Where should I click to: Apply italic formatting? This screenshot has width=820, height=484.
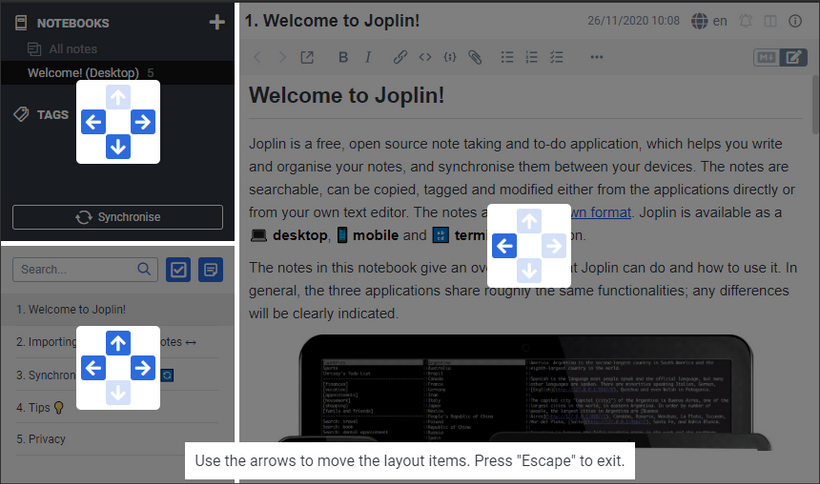click(368, 57)
